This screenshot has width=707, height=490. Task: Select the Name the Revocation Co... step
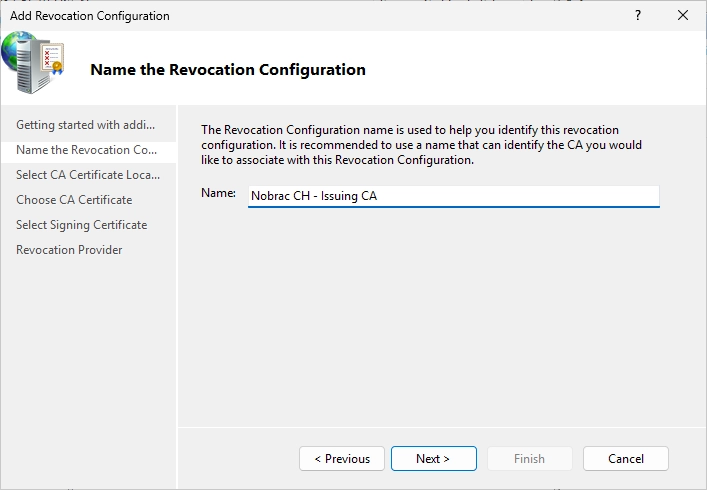coord(87,150)
